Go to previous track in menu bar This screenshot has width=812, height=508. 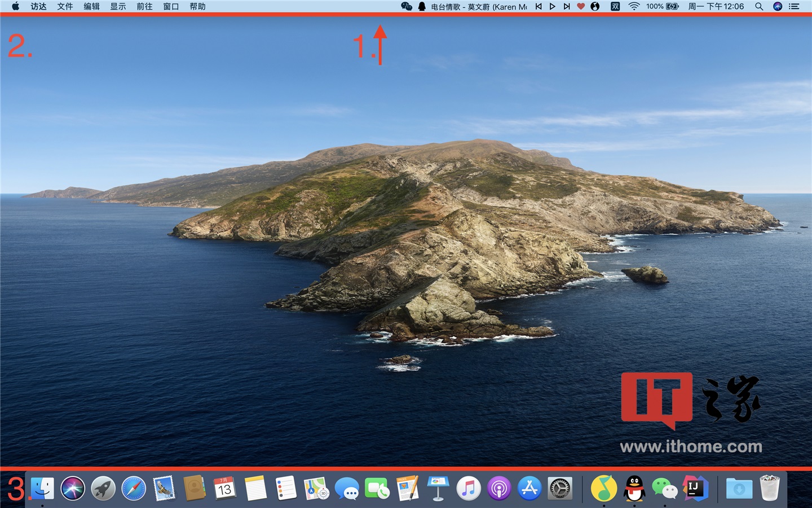(539, 7)
